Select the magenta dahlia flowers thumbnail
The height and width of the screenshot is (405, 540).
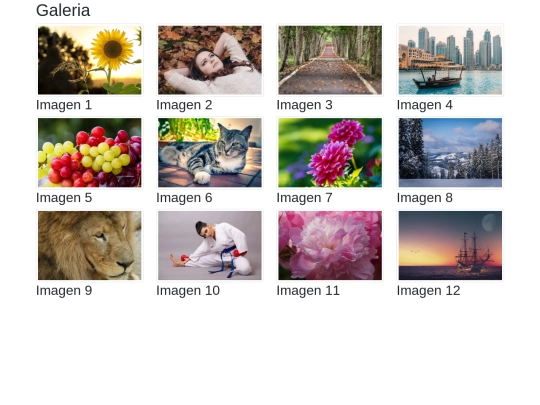tap(330, 153)
